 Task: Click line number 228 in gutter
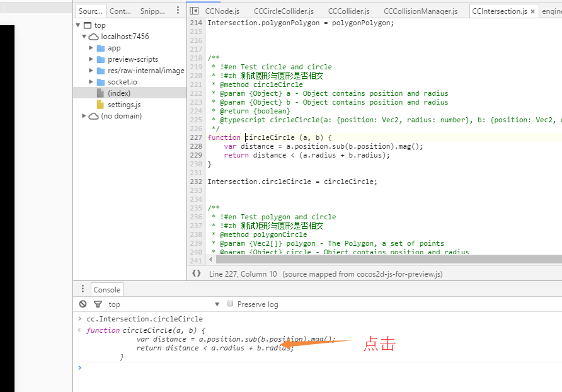tap(196, 146)
